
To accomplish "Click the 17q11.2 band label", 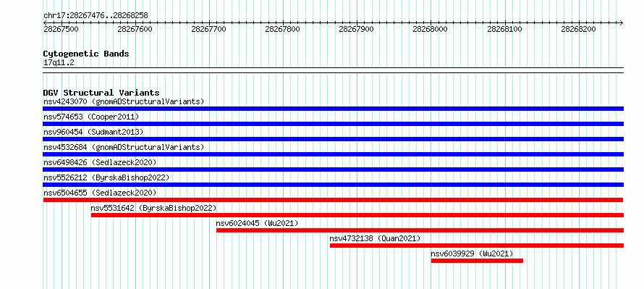I will pyautogui.click(x=59, y=62).
